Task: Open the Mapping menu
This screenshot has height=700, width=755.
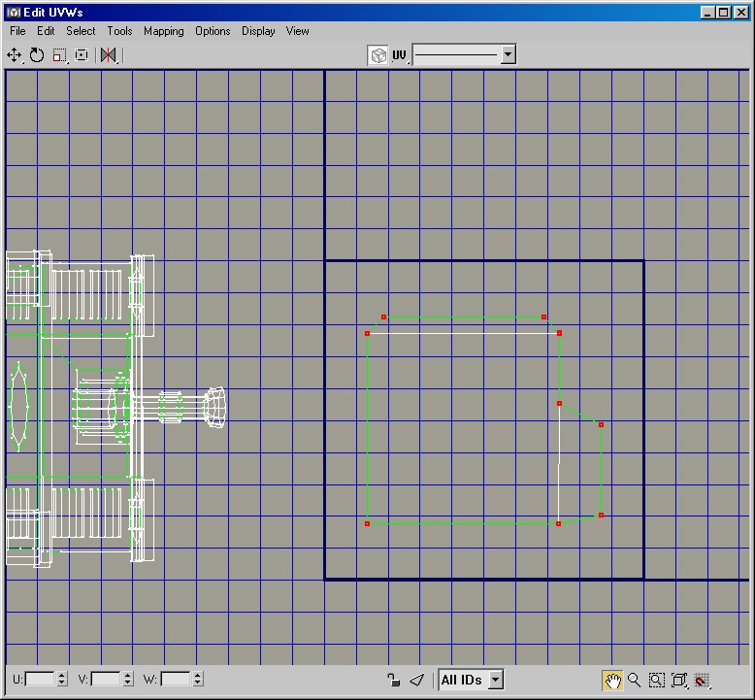Action: (163, 31)
